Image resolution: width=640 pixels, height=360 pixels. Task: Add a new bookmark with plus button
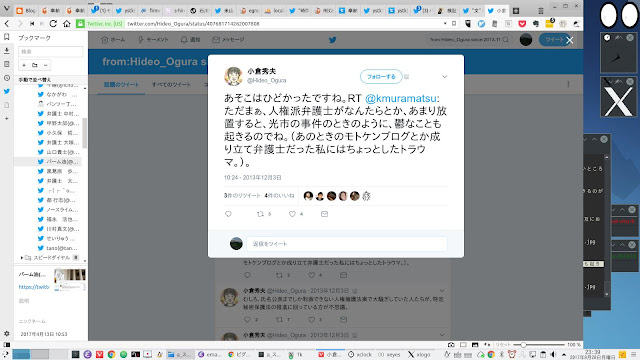24,65
